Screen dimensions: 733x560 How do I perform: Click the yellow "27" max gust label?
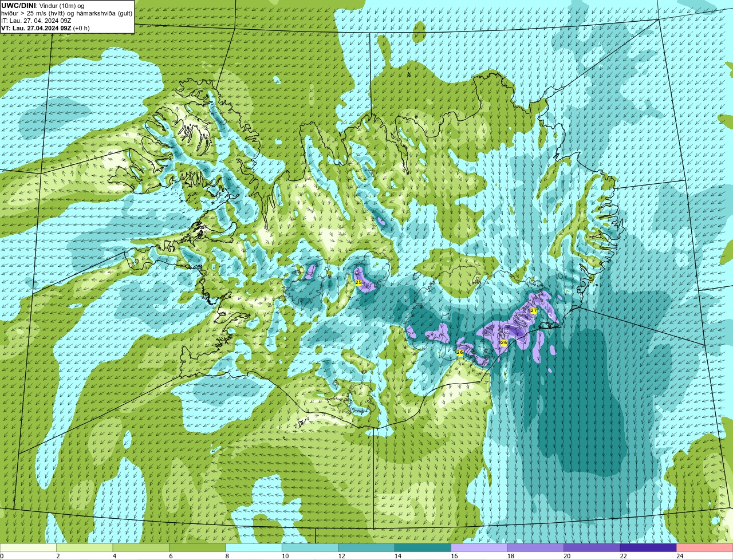click(x=533, y=310)
